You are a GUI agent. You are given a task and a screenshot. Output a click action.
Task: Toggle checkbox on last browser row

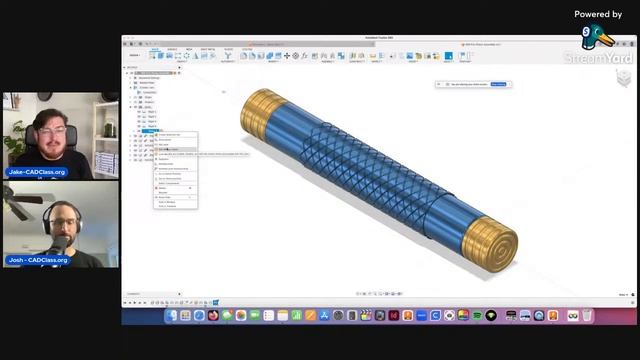(x=141, y=160)
